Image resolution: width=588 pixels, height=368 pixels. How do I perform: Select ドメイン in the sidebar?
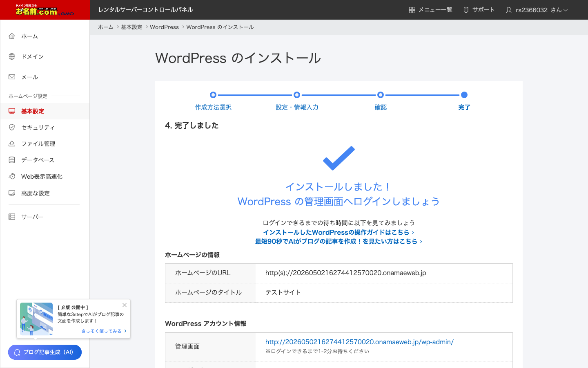tap(45, 56)
